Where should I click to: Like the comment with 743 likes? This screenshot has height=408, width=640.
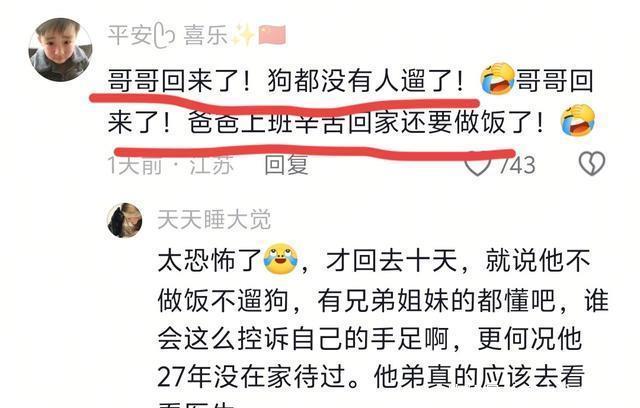(x=478, y=164)
